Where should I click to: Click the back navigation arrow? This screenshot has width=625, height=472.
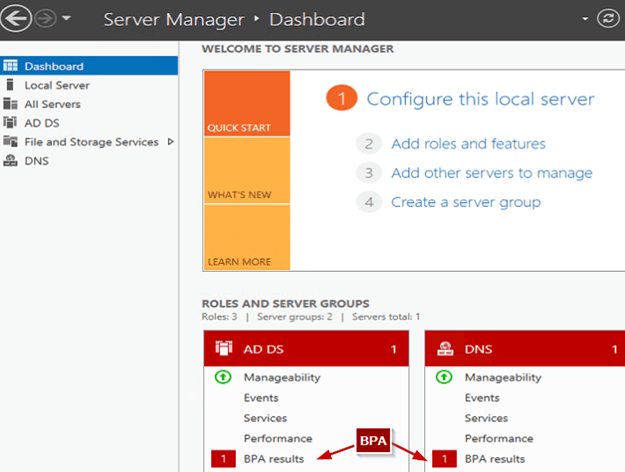[x=16, y=18]
